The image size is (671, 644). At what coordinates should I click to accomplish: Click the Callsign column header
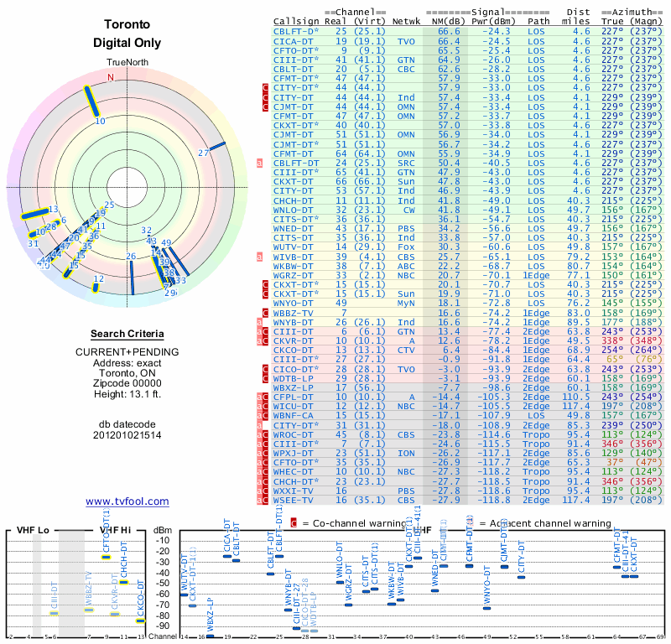point(296,22)
